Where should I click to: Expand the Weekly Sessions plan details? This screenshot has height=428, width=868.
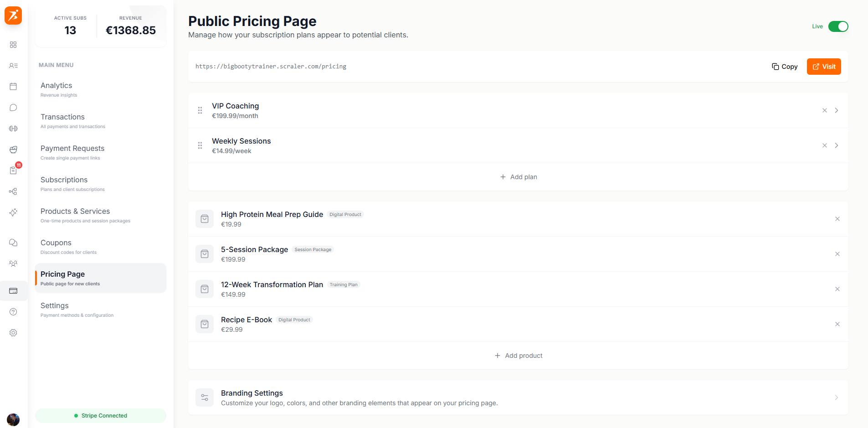[x=837, y=145]
